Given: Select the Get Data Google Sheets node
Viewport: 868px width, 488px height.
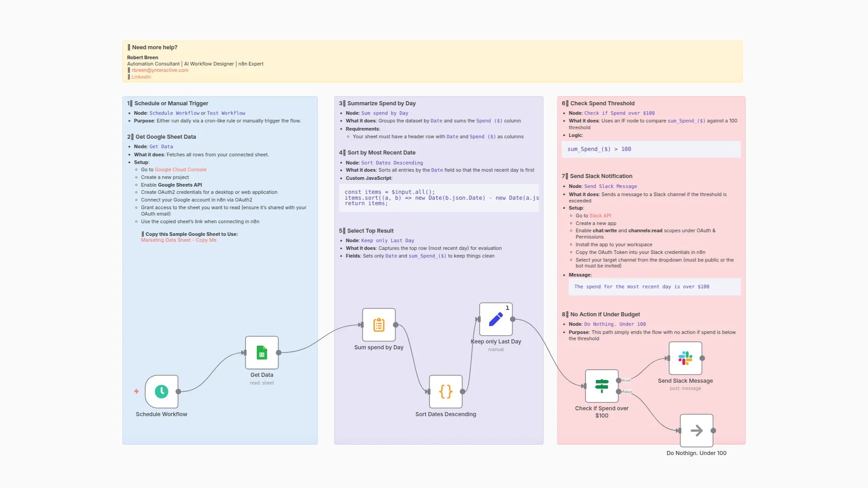Looking at the screenshot, I should 262,352.
